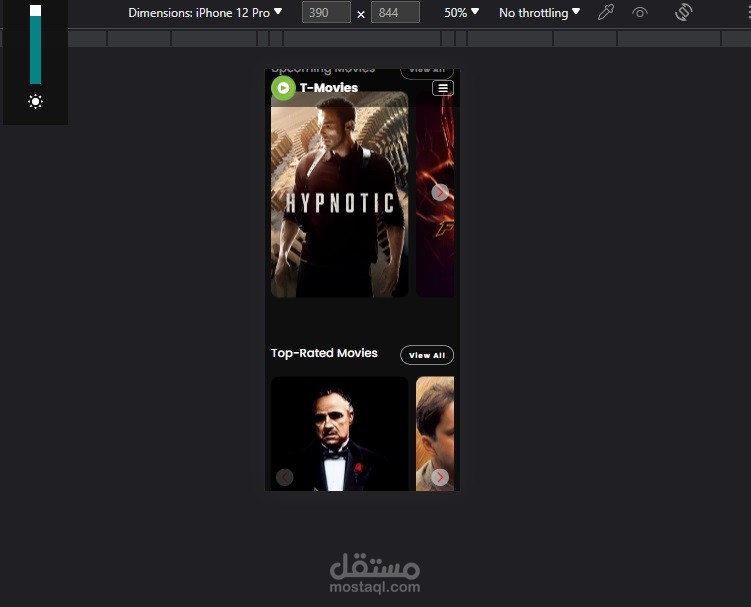Open the Dimensions iPhone 12 Pro dropdown
The height and width of the screenshot is (607, 751).
pyautogui.click(x=205, y=13)
